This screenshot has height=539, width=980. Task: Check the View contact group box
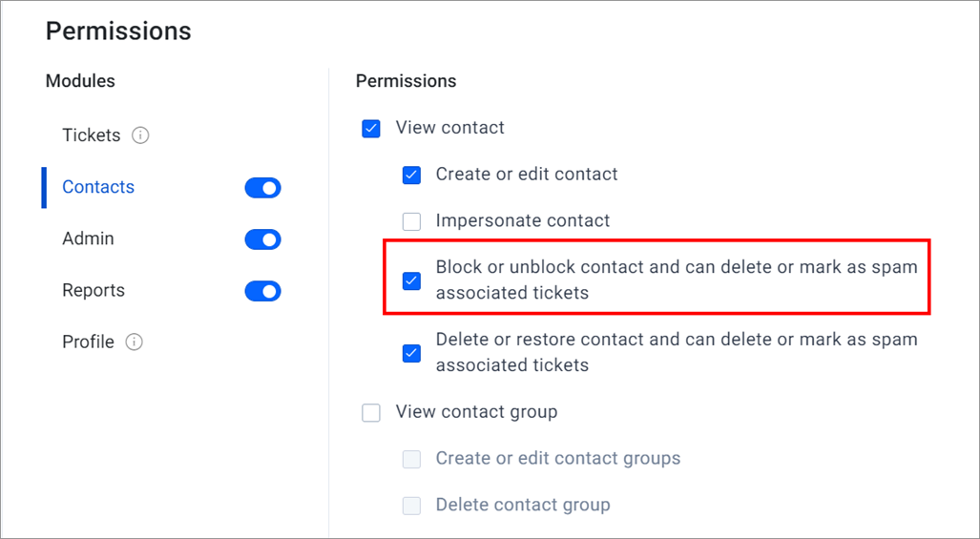[x=371, y=412]
